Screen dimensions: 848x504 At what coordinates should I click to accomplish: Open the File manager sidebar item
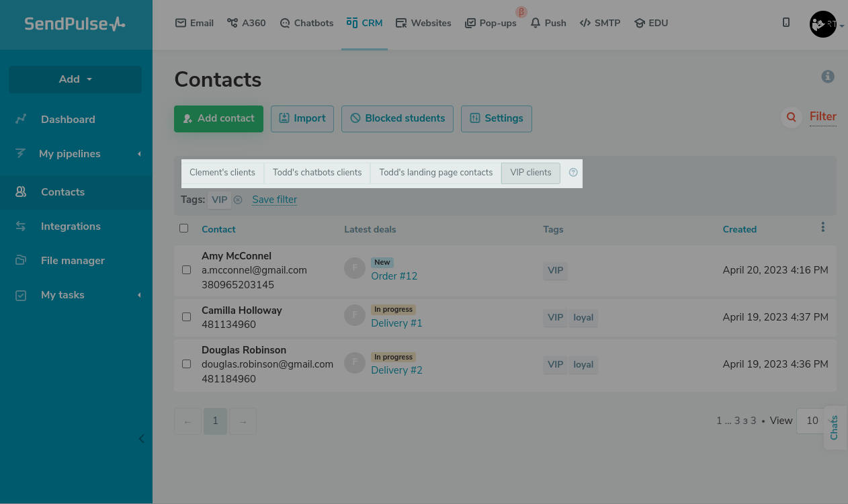click(x=73, y=261)
